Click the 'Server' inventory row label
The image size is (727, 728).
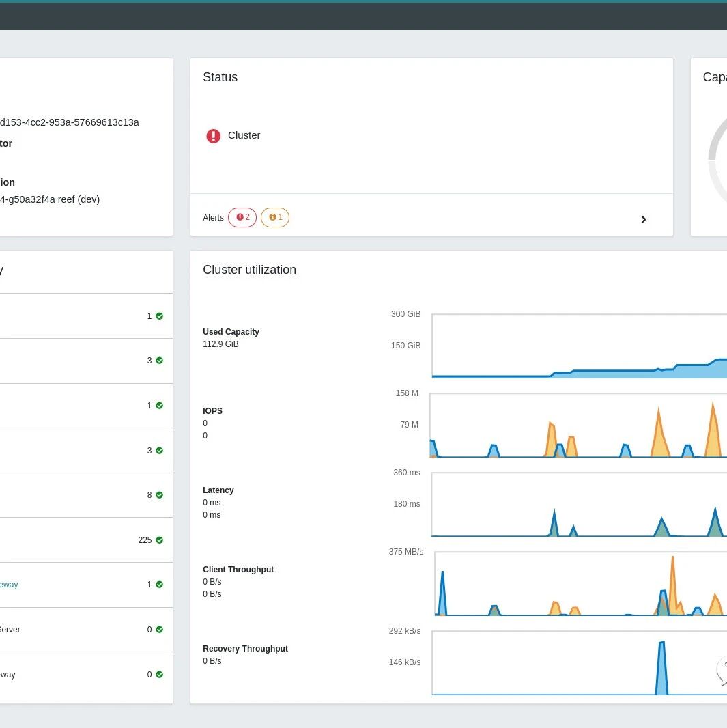coord(10,630)
